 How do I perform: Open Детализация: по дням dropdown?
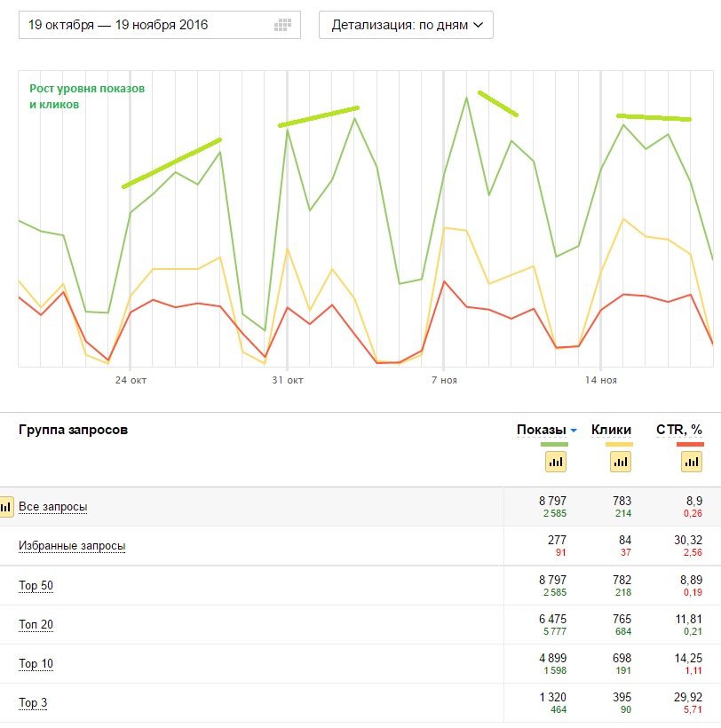406,25
